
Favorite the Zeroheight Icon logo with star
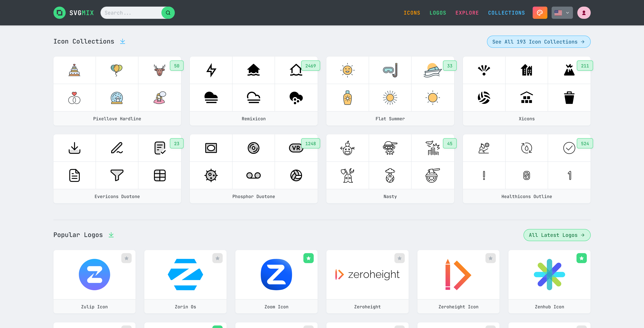click(x=491, y=258)
